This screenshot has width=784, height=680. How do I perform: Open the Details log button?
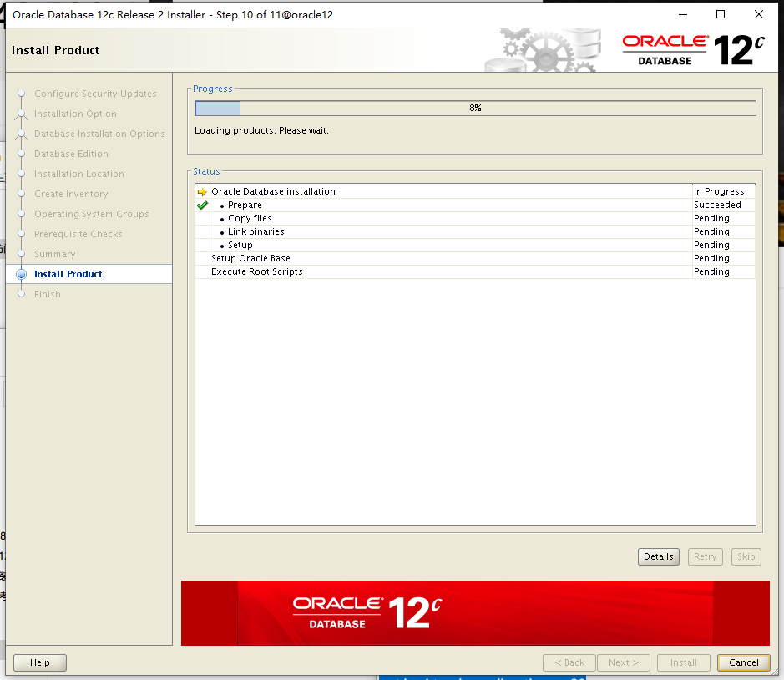[658, 556]
